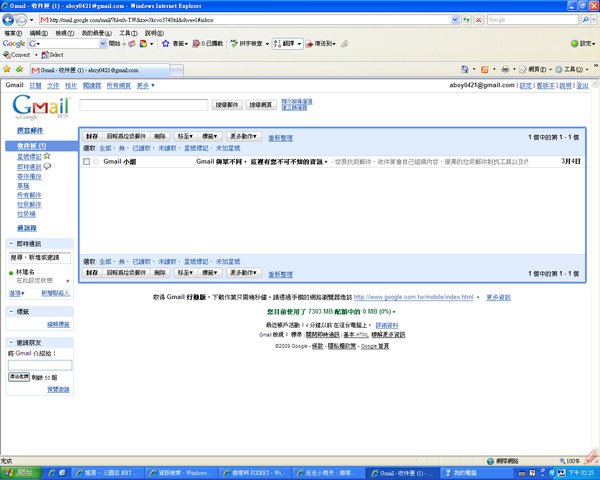Open Google toolbar search box dropdown
The width and height of the screenshot is (600, 480).
pyautogui.click(x=103, y=44)
